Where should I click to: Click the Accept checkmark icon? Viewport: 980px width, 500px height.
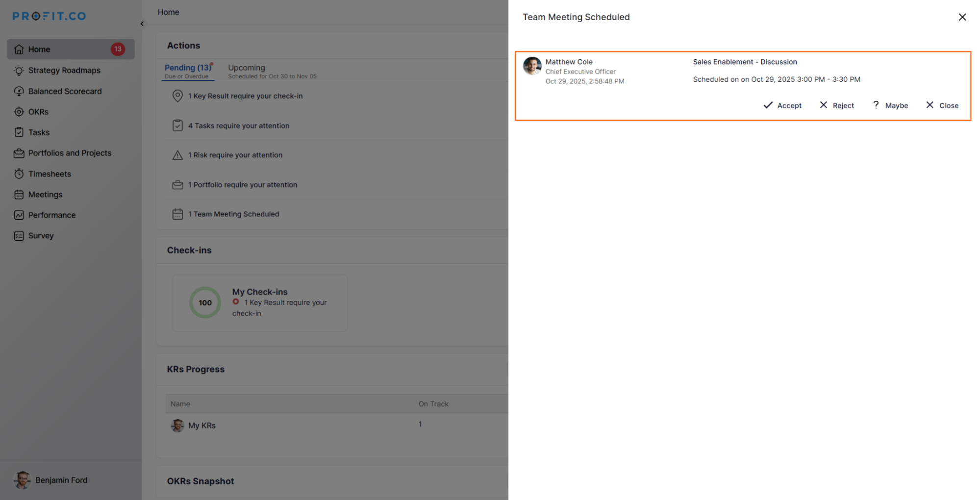coord(768,105)
